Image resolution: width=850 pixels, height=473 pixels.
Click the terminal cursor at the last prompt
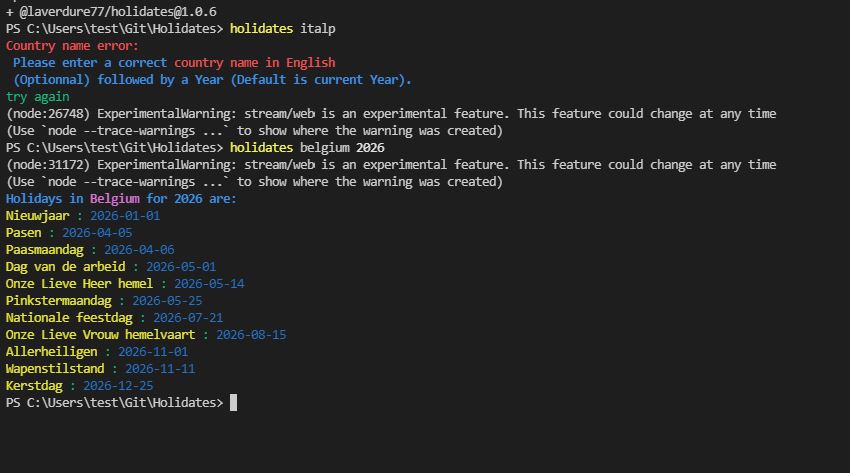(233, 402)
